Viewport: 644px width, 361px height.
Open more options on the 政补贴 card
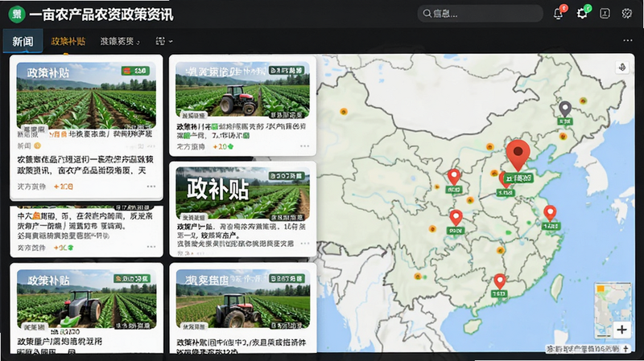pyautogui.click(x=304, y=244)
